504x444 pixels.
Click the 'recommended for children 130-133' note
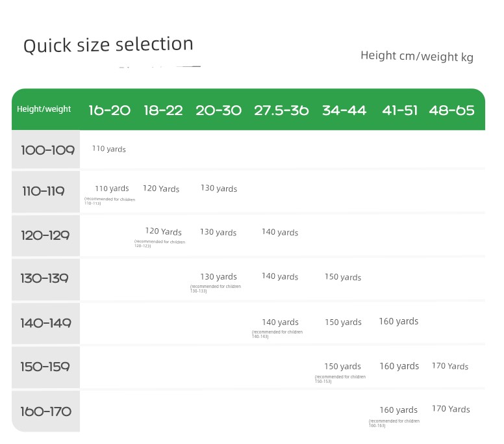(216, 288)
